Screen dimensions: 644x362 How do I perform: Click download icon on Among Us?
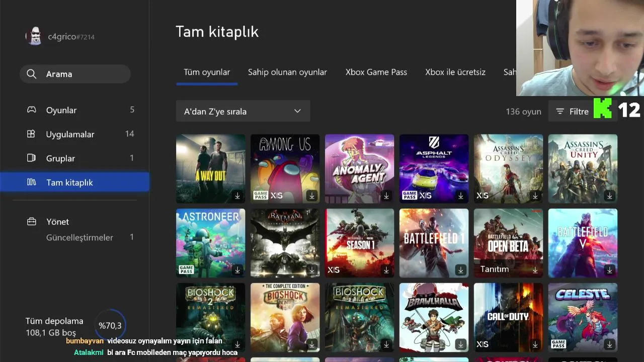click(312, 196)
